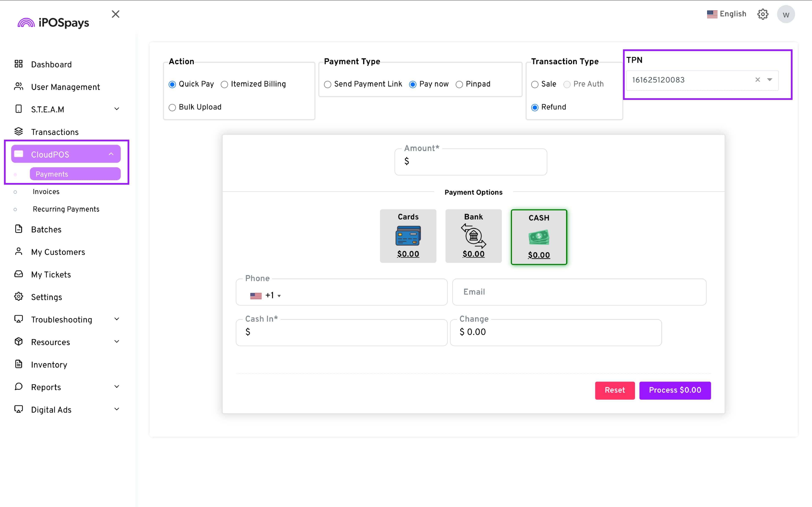Go to Recurring Payments submenu item

point(66,209)
